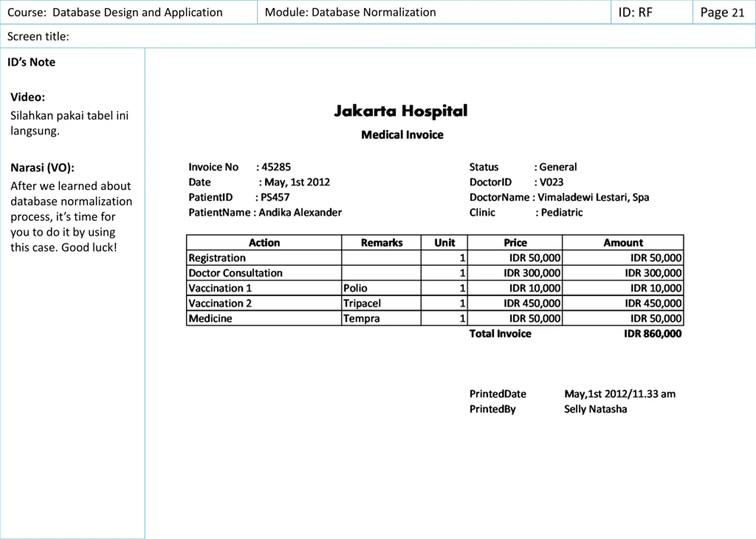Select Total Invoice amount IDR 860,000

[x=652, y=333]
